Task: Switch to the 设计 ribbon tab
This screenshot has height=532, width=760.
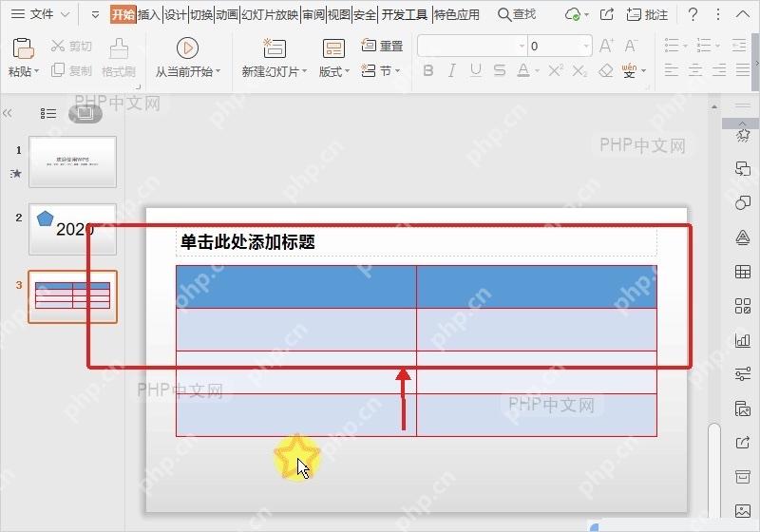Action: pyautogui.click(x=175, y=14)
